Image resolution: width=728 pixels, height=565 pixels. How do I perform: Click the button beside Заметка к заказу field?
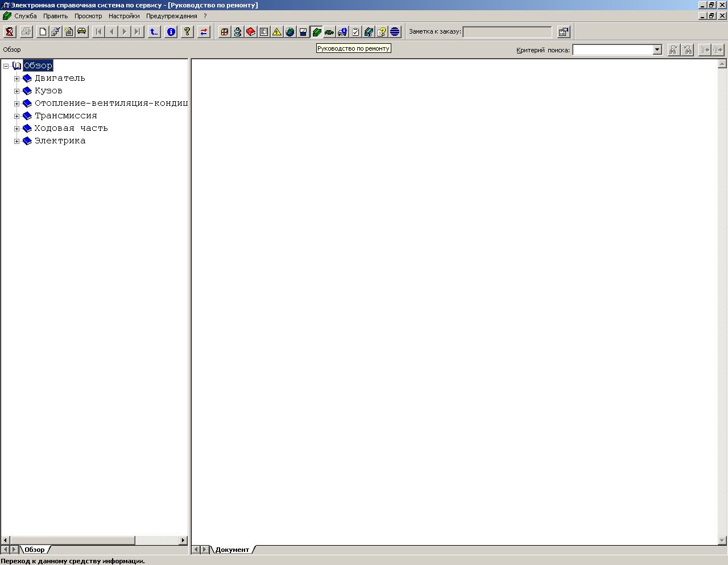click(563, 32)
